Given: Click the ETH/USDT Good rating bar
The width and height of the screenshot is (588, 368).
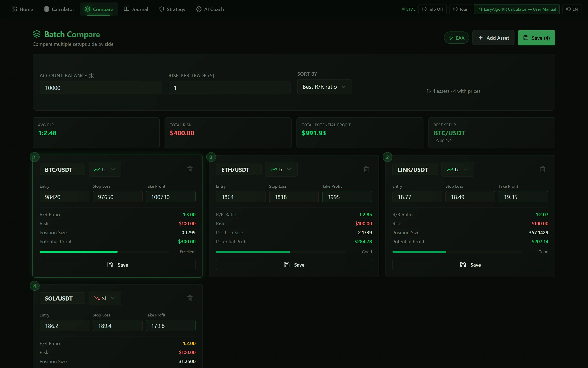Looking at the screenshot, I should pyautogui.click(x=281, y=252).
